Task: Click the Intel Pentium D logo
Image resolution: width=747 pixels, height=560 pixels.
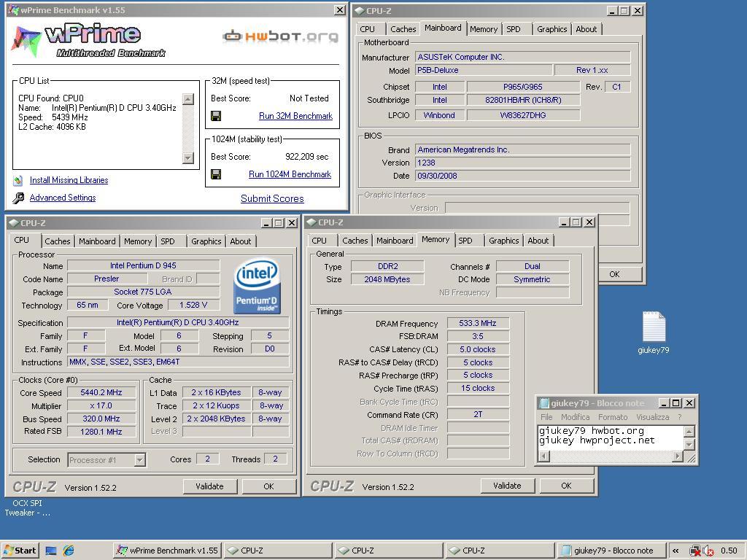Action: [x=257, y=286]
